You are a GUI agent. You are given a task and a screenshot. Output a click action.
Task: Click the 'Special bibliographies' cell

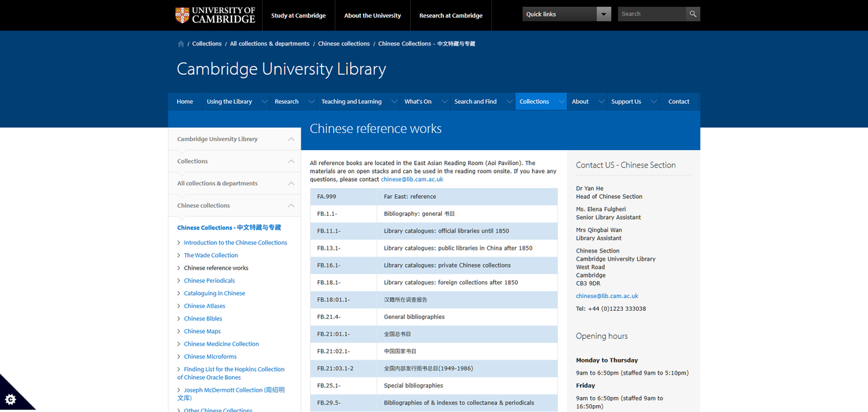click(467, 386)
